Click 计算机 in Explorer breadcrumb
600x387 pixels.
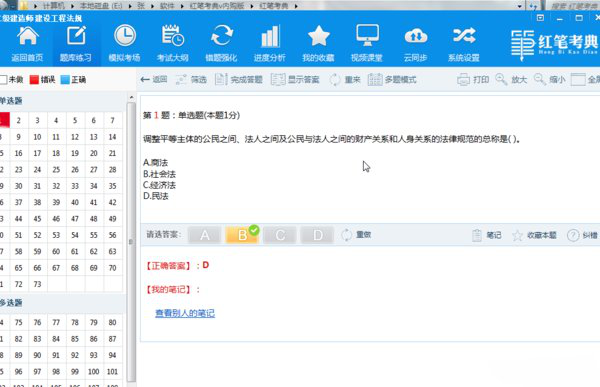[x=54, y=6]
